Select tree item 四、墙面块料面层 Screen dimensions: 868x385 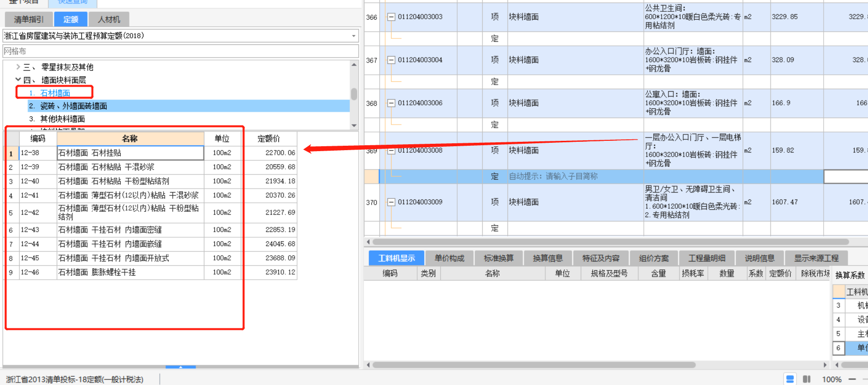pyautogui.click(x=55, y=80)
